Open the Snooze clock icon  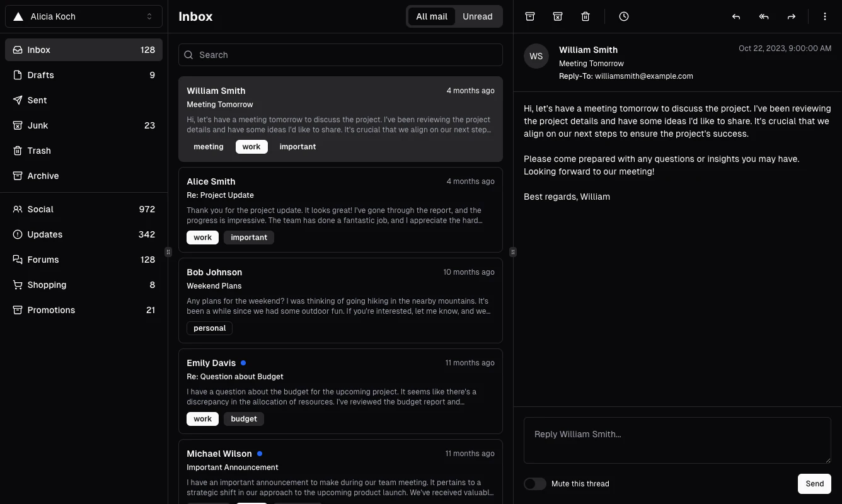624,16
